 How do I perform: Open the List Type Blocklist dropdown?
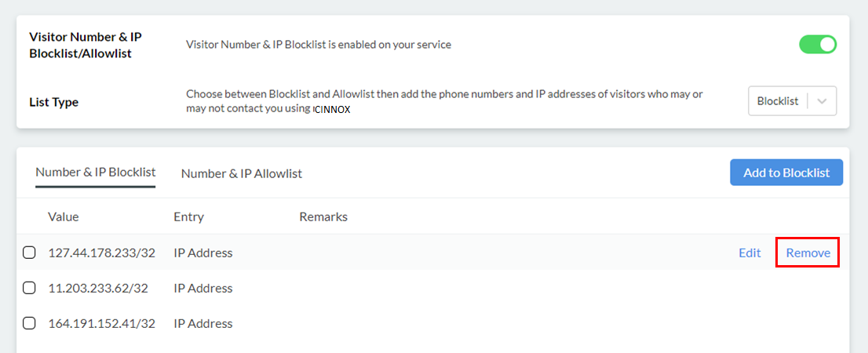point(778,101)
